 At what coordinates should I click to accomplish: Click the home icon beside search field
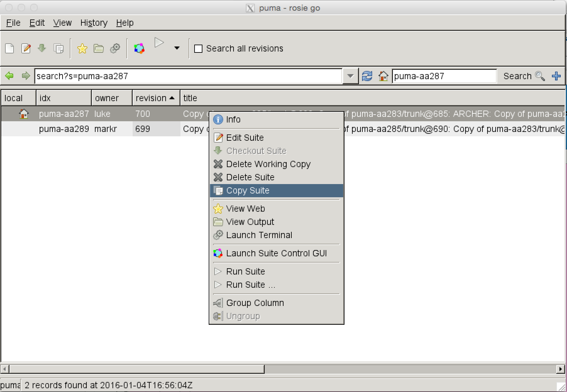[x=383, y=76]
